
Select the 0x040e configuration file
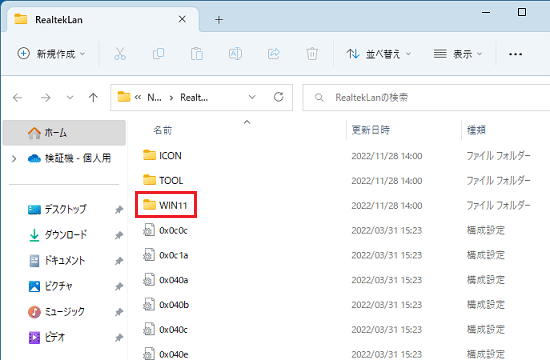click(174, 355)
